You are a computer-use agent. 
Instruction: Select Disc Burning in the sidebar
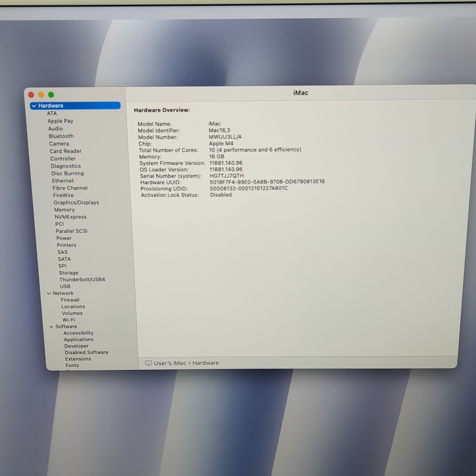pyautogui.click(x=68, y=174)
